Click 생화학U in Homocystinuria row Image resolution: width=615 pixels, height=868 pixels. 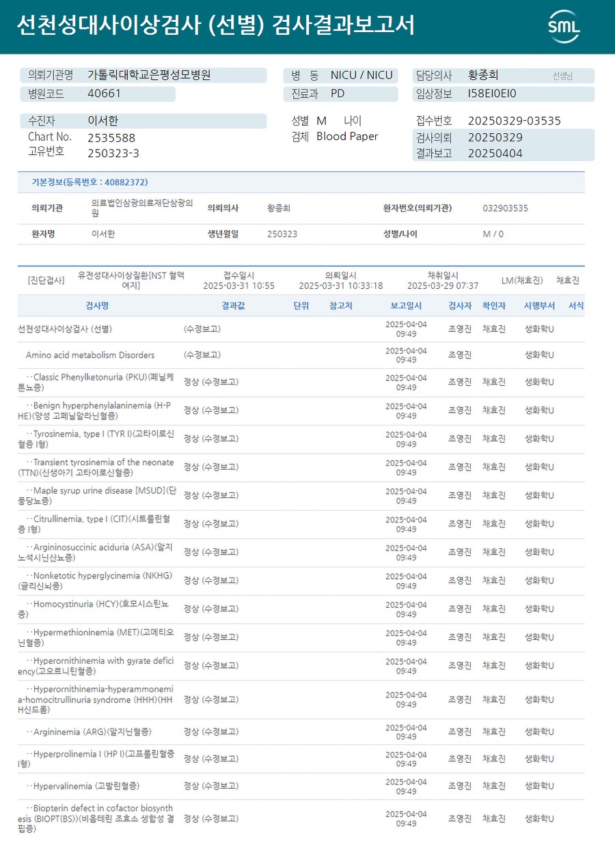coord(539,608)
